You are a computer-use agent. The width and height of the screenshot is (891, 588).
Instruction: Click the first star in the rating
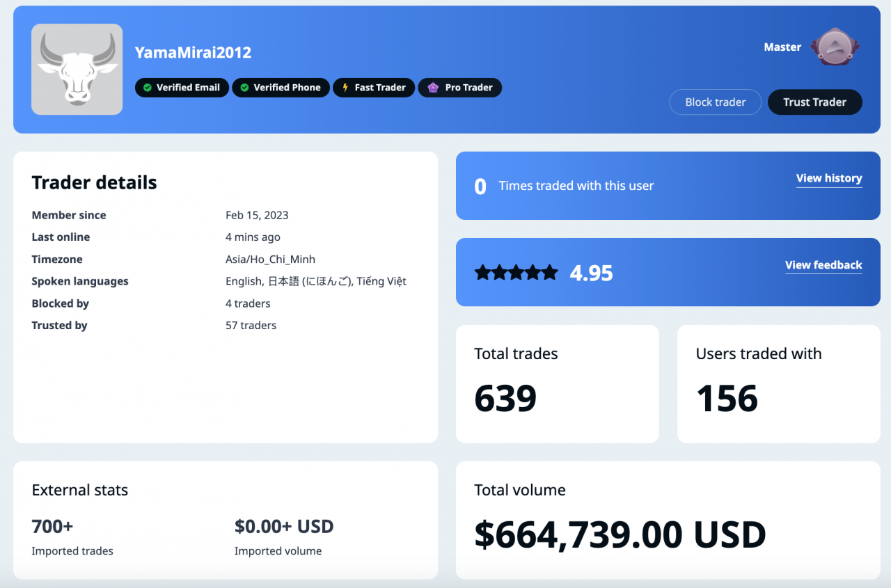pyautogui.click(x=483, y=272)
